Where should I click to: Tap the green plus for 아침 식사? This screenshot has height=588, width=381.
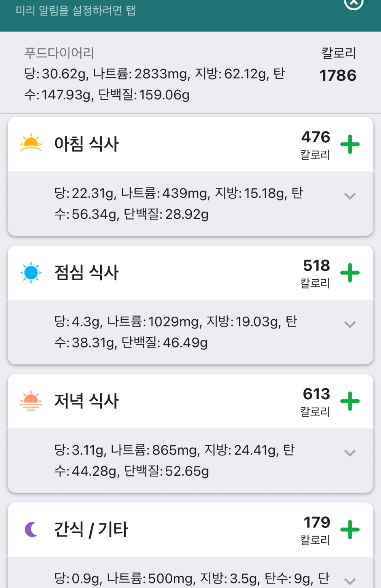(x=350, y=145)
